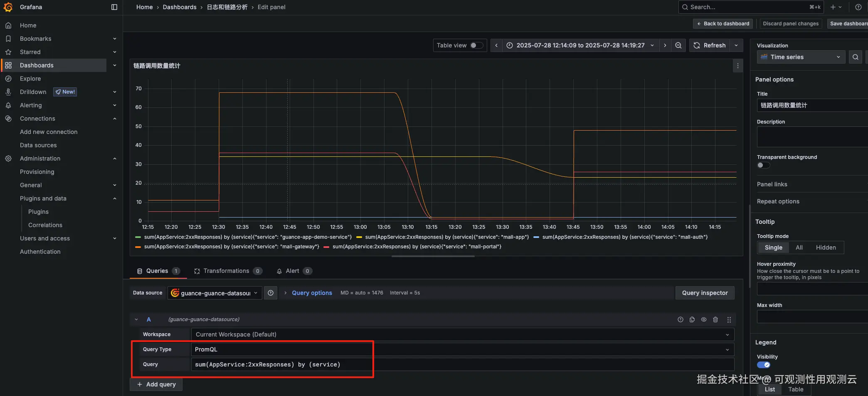Duplicate query A using copy icon
The height and width of the screenshot is (396, 868).
692,319
